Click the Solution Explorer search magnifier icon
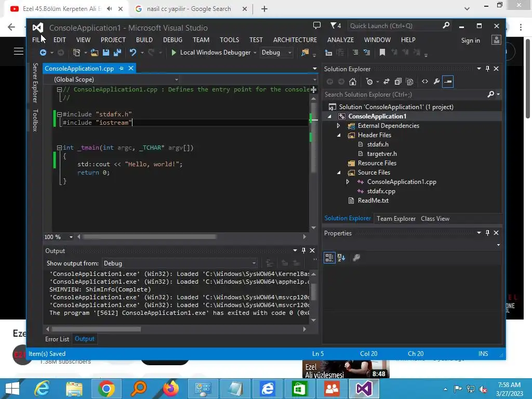This screenshot has height=399, width=532. tap(490, 95)
